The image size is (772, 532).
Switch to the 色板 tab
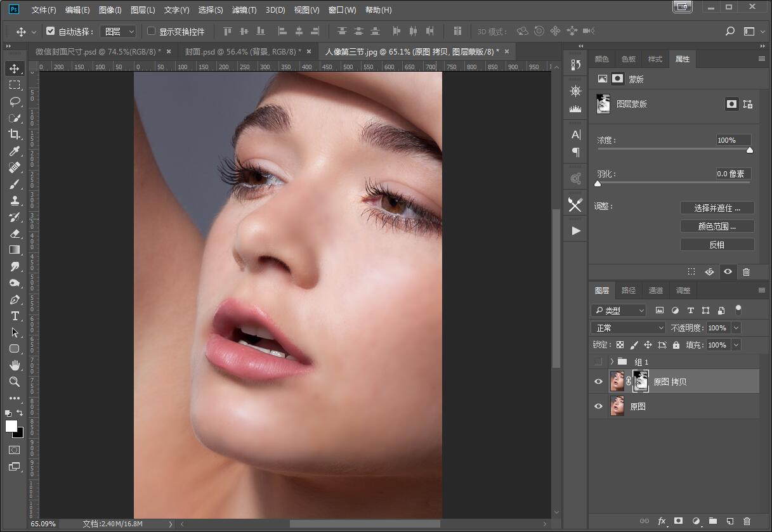pyautogui.click(x=629, y=59)
